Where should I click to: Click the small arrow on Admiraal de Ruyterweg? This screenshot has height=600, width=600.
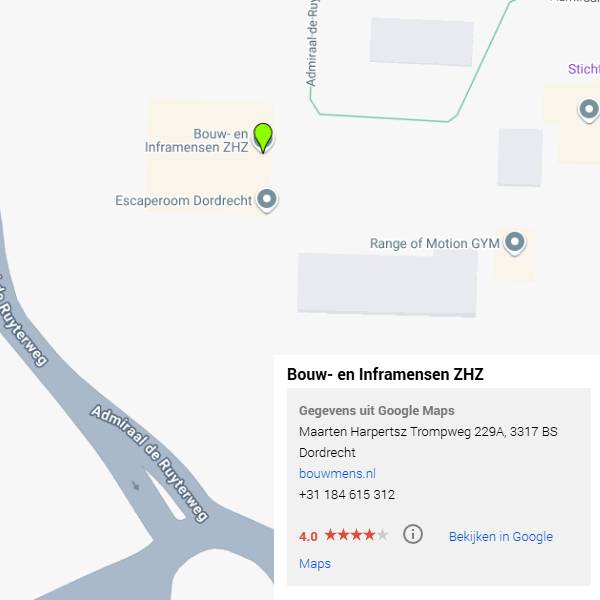(135, 486)
